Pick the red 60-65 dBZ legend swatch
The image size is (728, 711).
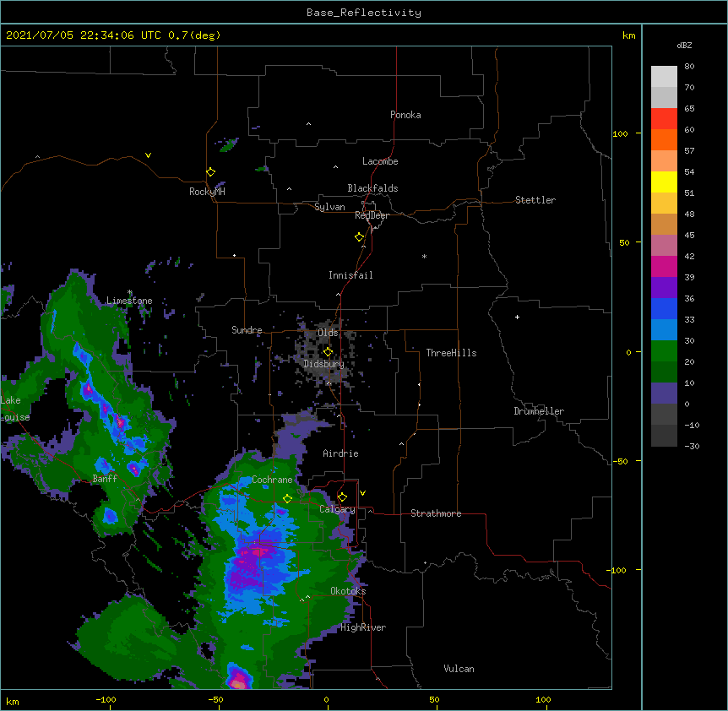[x=664, y=119]
